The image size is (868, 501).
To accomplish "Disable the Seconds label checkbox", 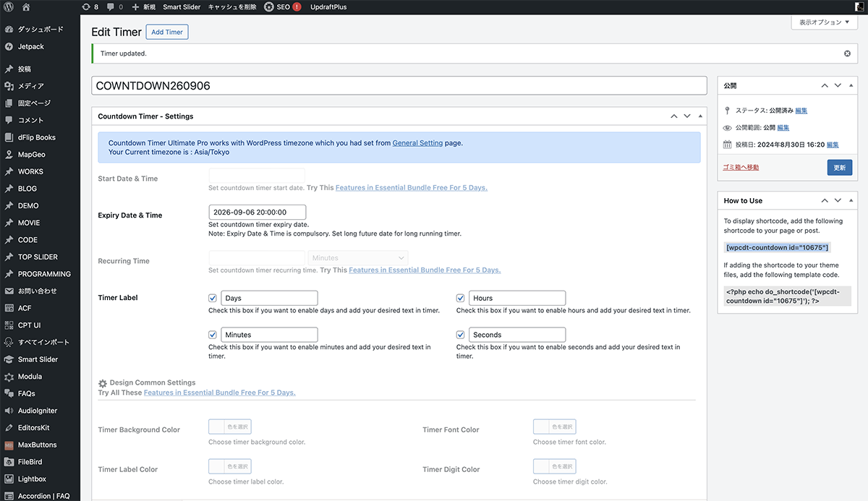I will 460,335.
